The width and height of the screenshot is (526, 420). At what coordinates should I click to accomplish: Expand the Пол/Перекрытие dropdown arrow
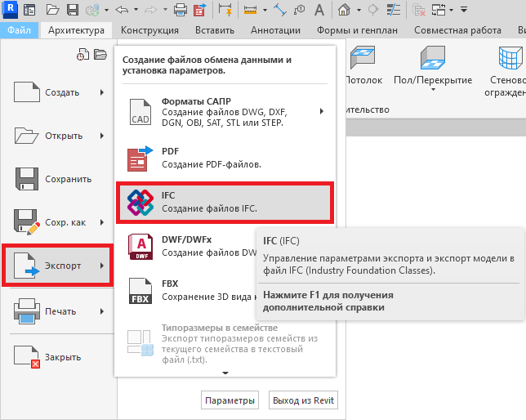tap(433, 89)
